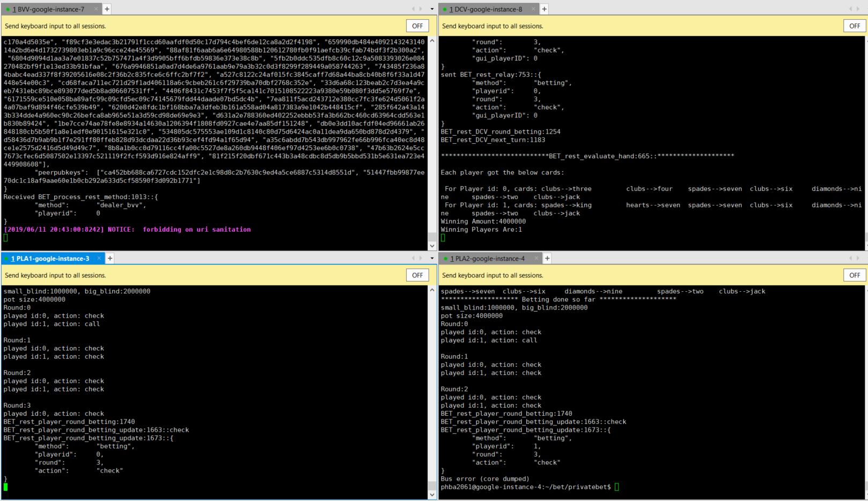Add a new tab beside PLA1-google-instance-3
This screenshot has height=501, width=868.
click(109, 259)
